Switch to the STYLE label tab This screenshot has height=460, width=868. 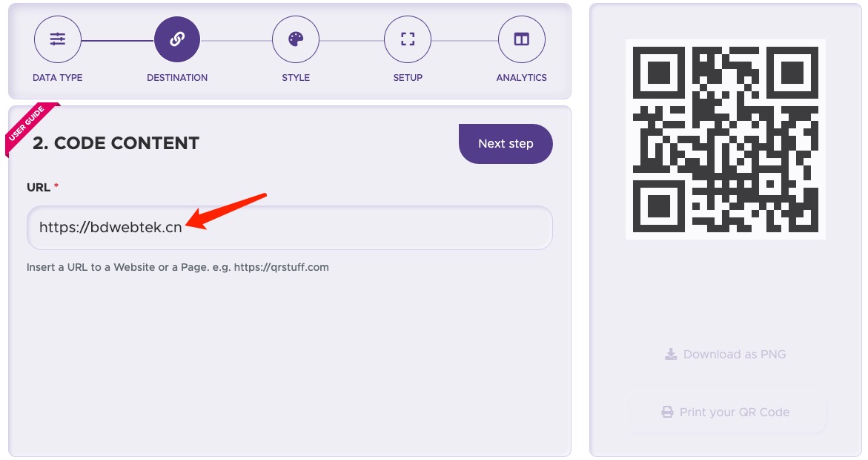[296, 78]
